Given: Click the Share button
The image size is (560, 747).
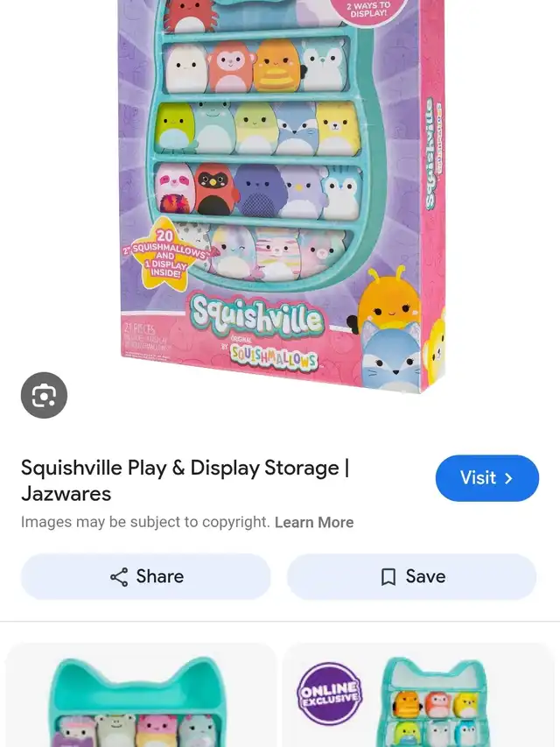Looking at the screenshot, I should pos(146,576).
